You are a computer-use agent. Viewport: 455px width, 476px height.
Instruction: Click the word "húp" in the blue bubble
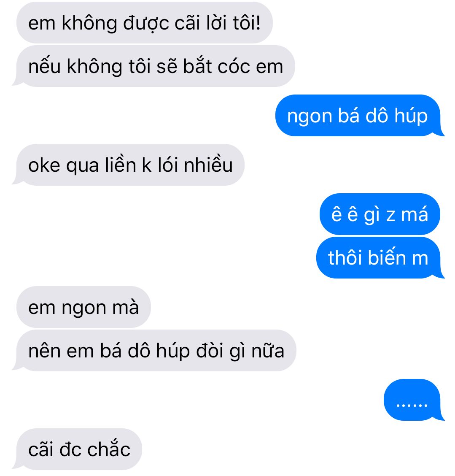point(411,116)
